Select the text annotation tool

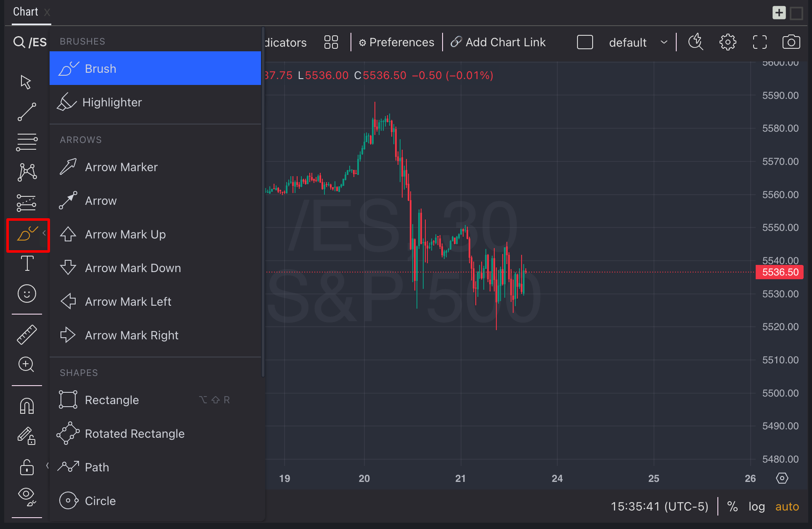27,264
